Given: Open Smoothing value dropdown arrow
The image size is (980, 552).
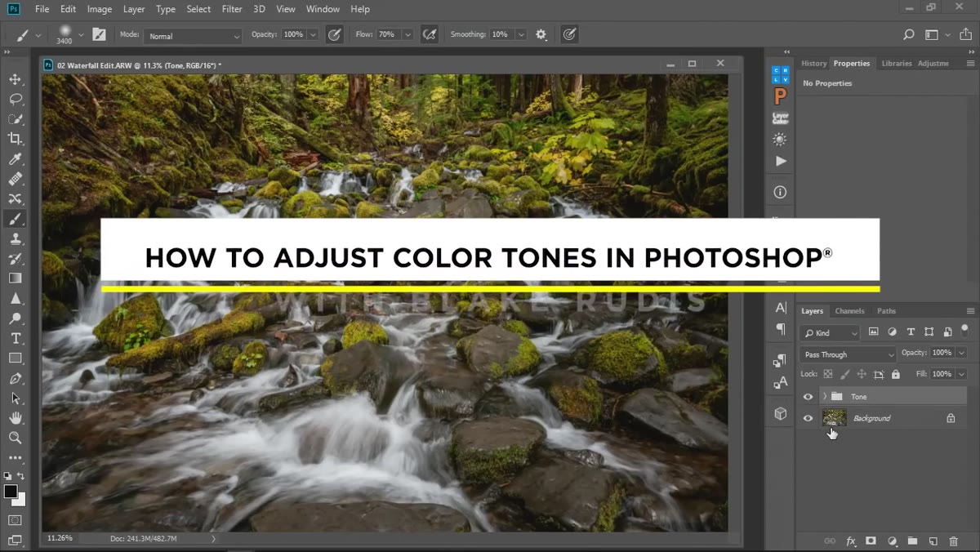Looking at the screenshot, I should coord(522,35).
